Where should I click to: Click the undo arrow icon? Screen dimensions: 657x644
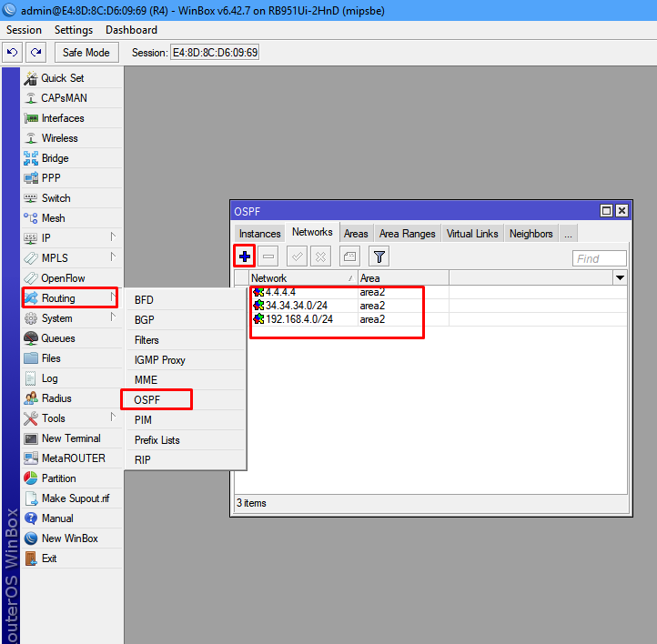12,53
